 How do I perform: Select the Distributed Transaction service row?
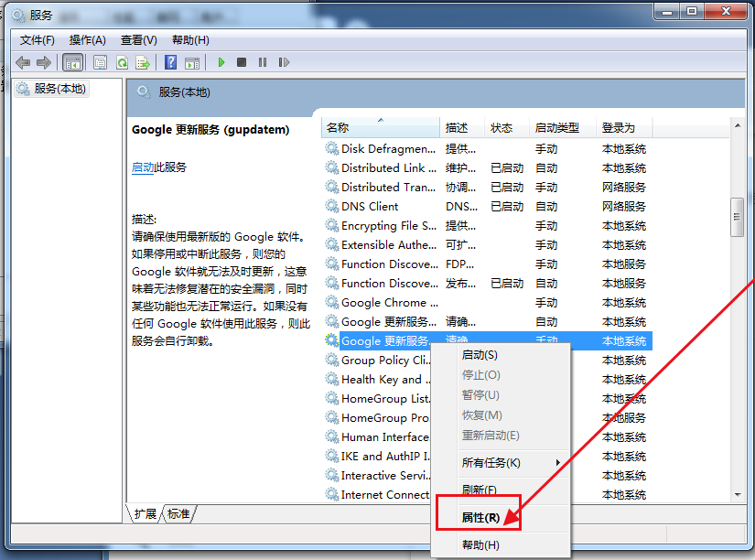coord(487,188)
